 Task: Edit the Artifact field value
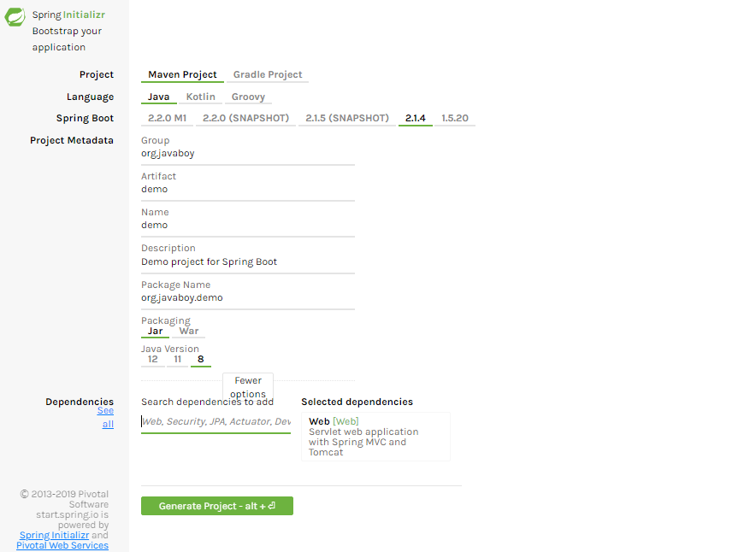[x=248, y=190]
